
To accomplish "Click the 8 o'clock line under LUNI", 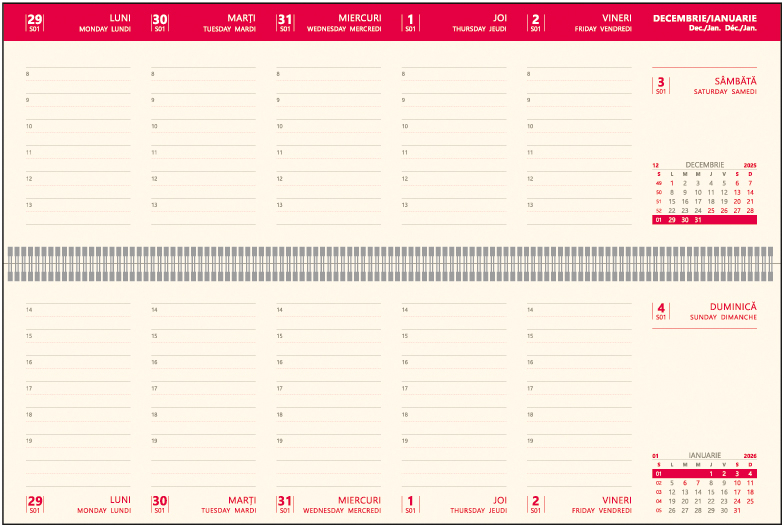I will pyautogui.click(x=78, y=74).
